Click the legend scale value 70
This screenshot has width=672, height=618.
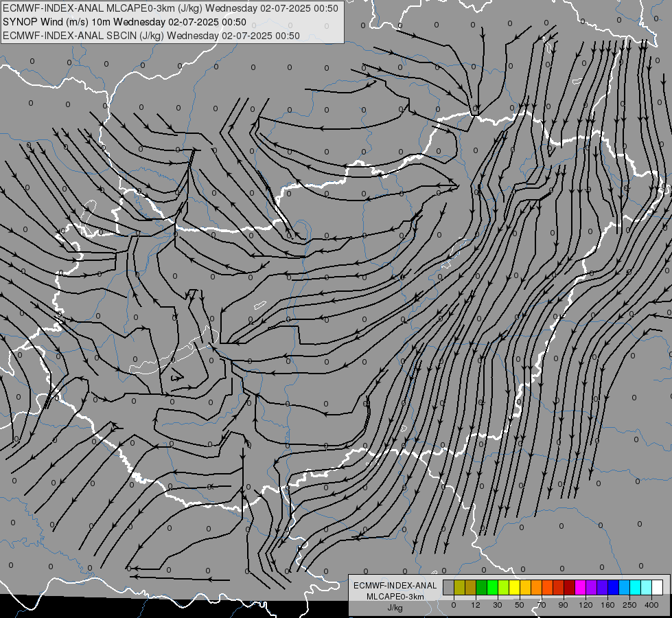coord(542,605)
